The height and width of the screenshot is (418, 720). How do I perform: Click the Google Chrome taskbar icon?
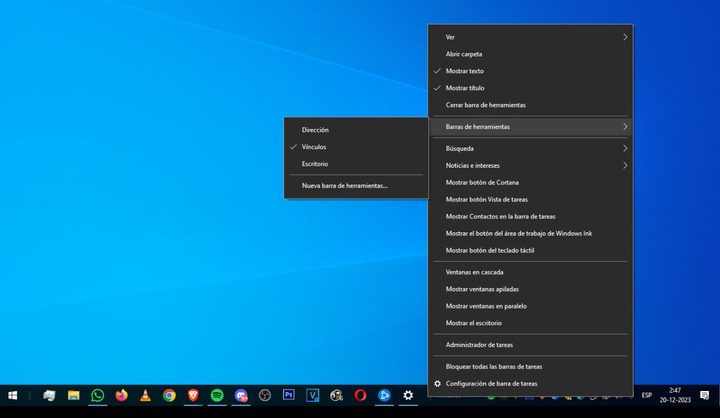coord(169,396)
